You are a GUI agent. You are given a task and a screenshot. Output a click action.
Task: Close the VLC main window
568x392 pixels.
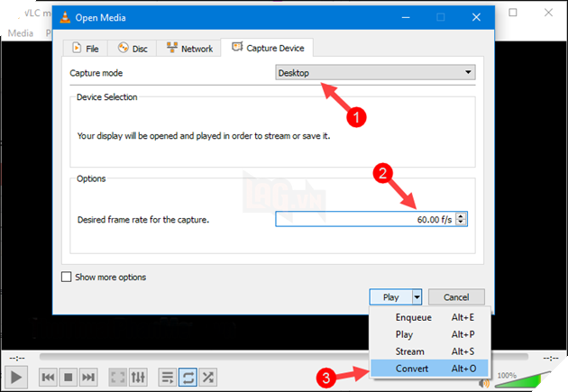[x=548, y=13]
